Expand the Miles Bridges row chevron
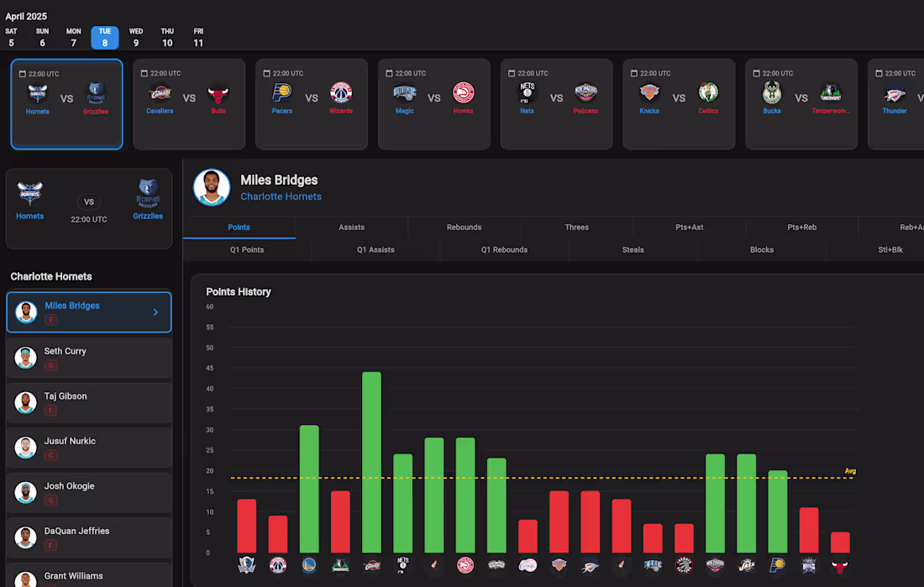The width and height of the screenshot is (924, 587). tap(155, 312)
